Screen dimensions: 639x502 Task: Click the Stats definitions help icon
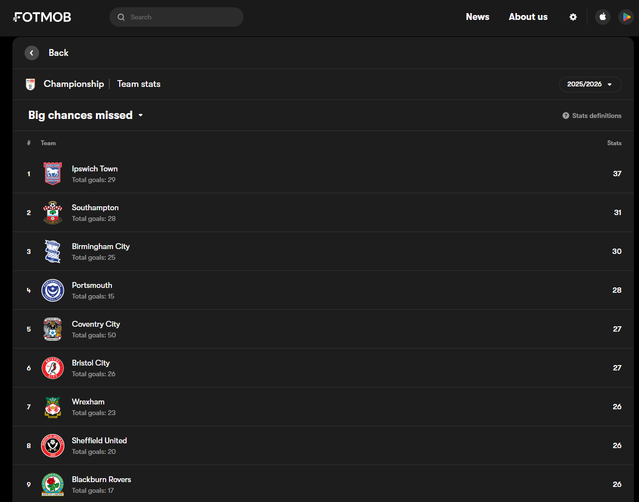tap(566, 116)
